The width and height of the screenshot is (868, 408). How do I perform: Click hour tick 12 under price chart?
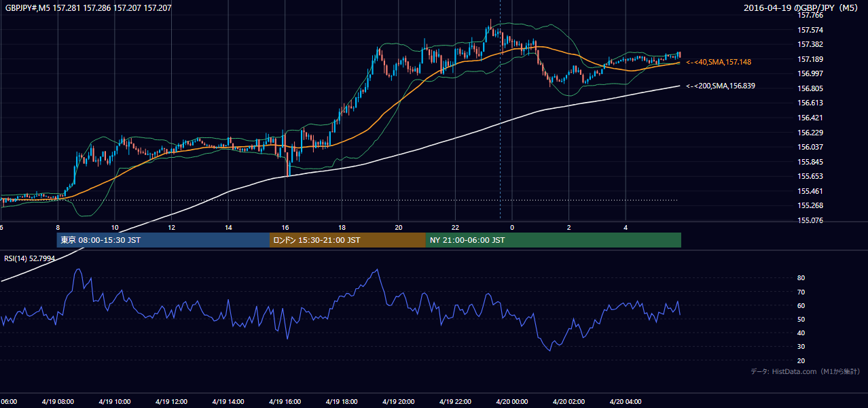click(x=171, y=228)
